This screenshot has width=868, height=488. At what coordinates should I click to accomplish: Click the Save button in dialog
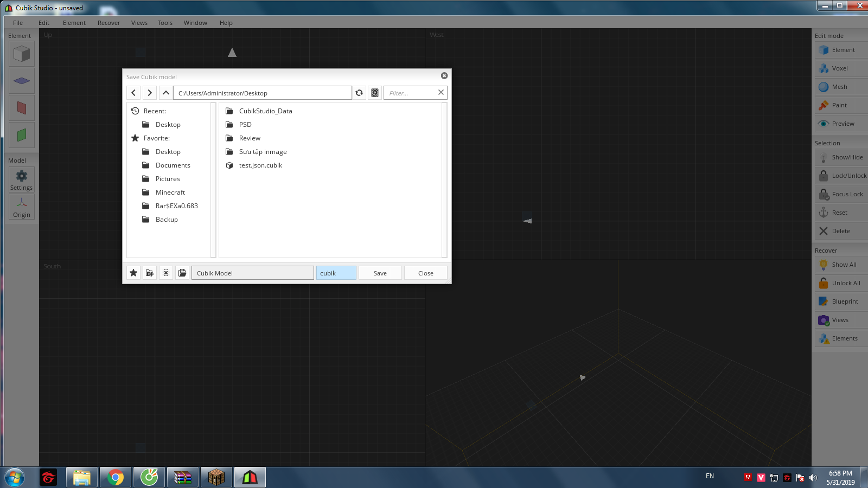point(380,273)
